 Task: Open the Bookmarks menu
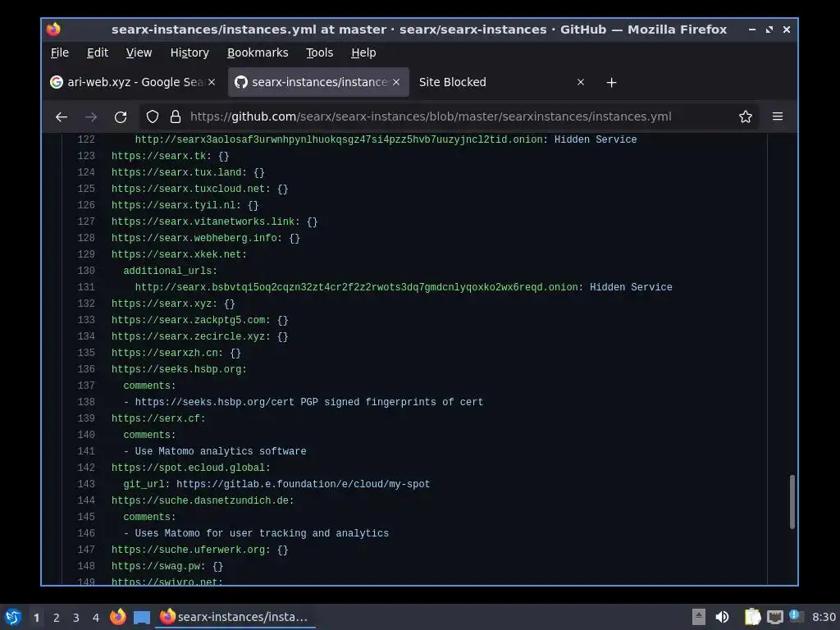pyautogui.click(x=258, y=52)
